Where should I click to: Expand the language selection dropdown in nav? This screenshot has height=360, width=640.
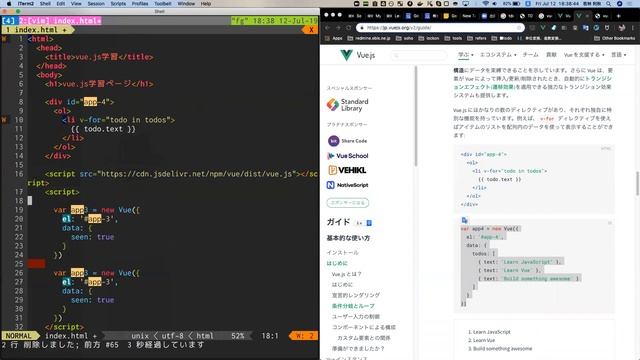(x=618, y=55)
